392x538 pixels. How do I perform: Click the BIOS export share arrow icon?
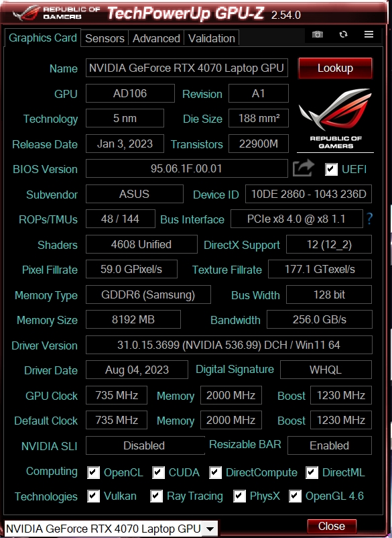click(x=304, y=168)
